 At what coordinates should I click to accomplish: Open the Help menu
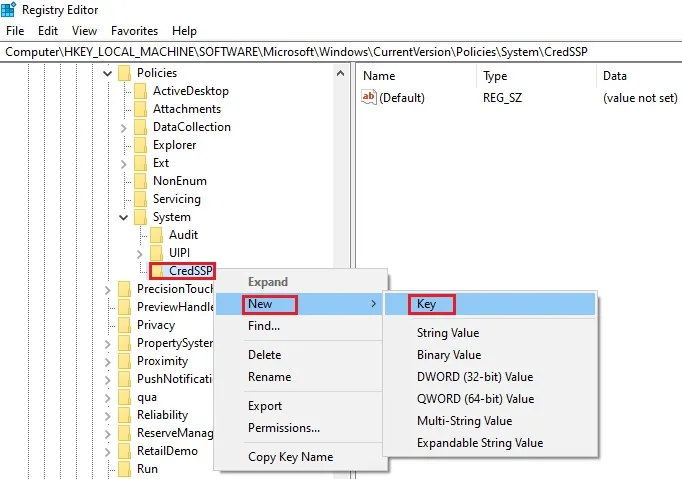point(184,31)
